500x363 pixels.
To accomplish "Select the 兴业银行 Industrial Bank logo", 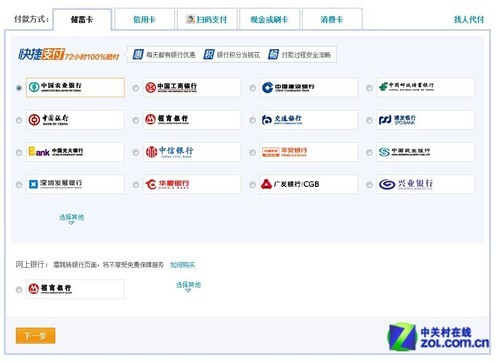I will tap(425, 184).
